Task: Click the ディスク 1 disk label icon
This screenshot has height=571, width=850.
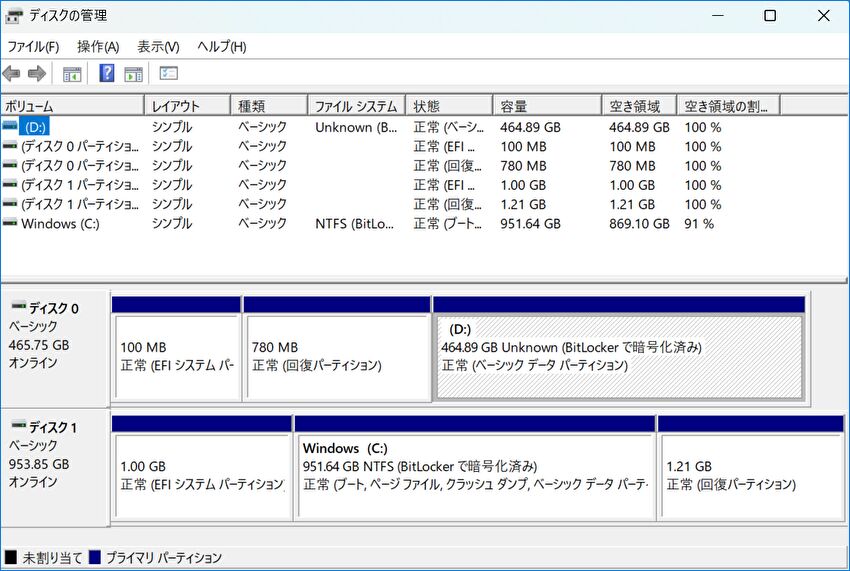Action: click(19, 427)
